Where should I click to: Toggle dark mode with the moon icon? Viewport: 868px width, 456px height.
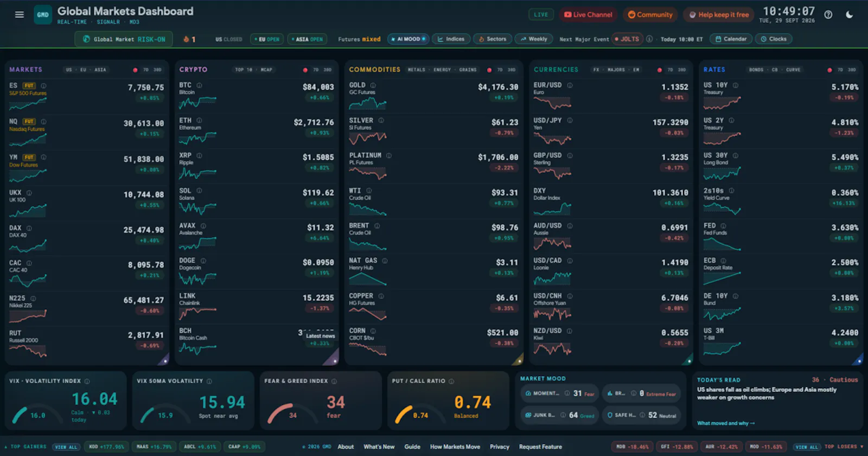(850, 15)
